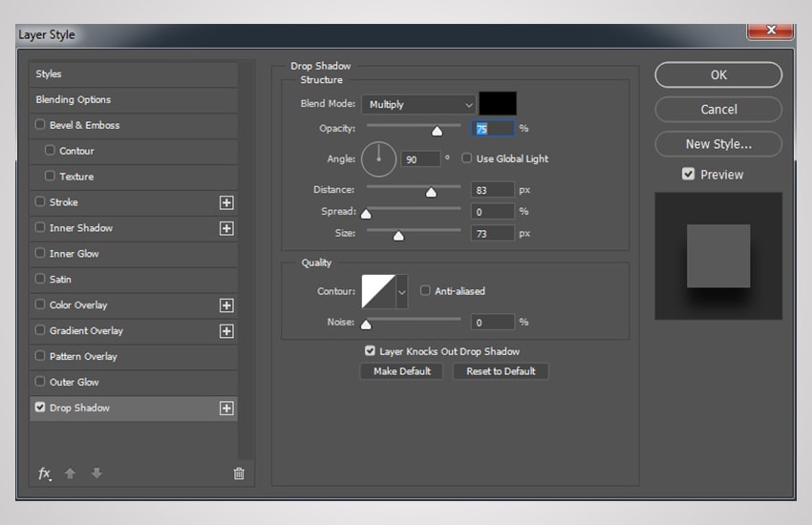
Task: Add another Gradient Overlay with plus icon
Action: click(226, 331)
